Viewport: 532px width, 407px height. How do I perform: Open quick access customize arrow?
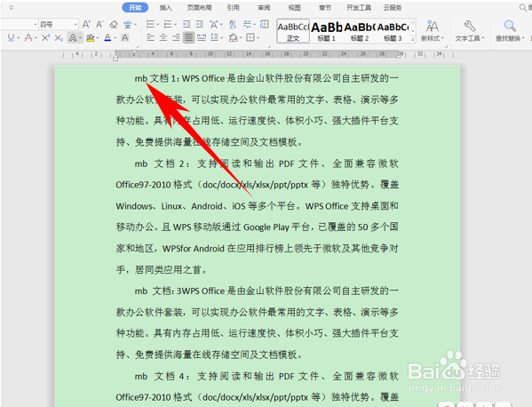(x=12, y=7)
